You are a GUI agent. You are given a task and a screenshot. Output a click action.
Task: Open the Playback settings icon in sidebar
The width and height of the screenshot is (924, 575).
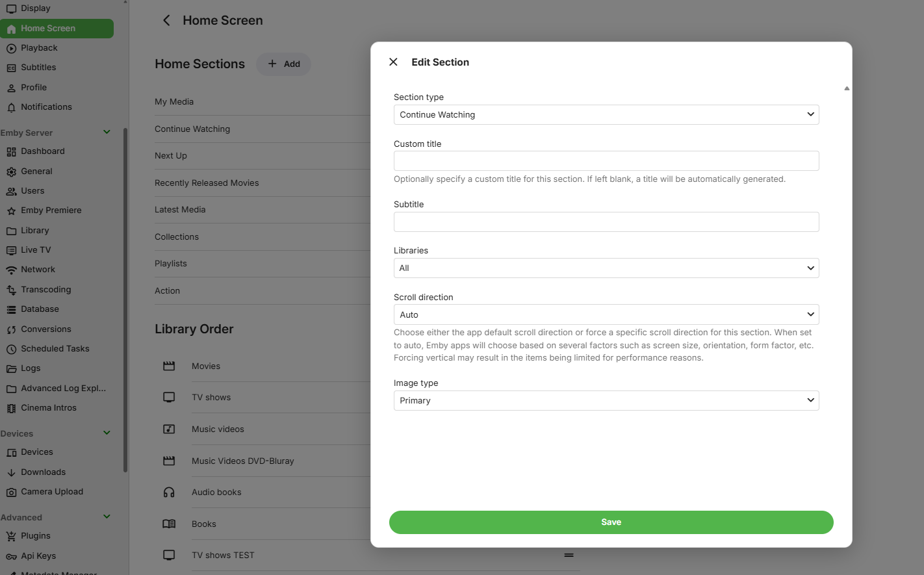tap(11, 49)
